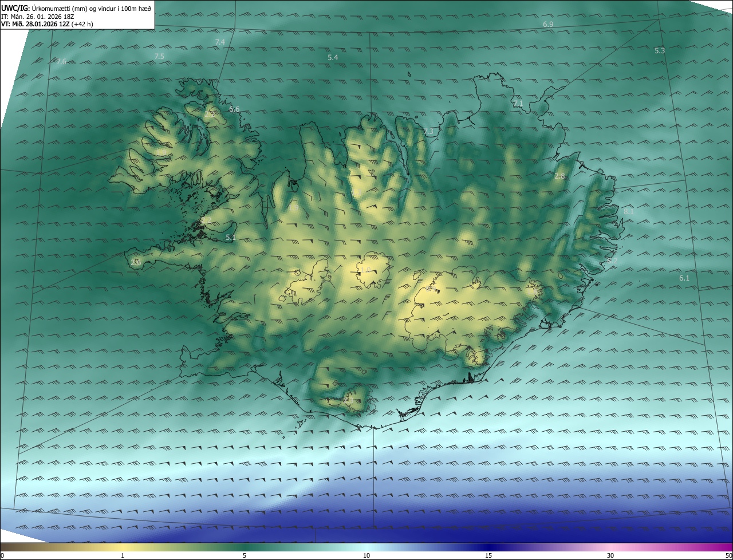733x560 pixels.
Task: Click the title text 'Úrkomumætti (mm) og vindur'
Action: (73, 8)
